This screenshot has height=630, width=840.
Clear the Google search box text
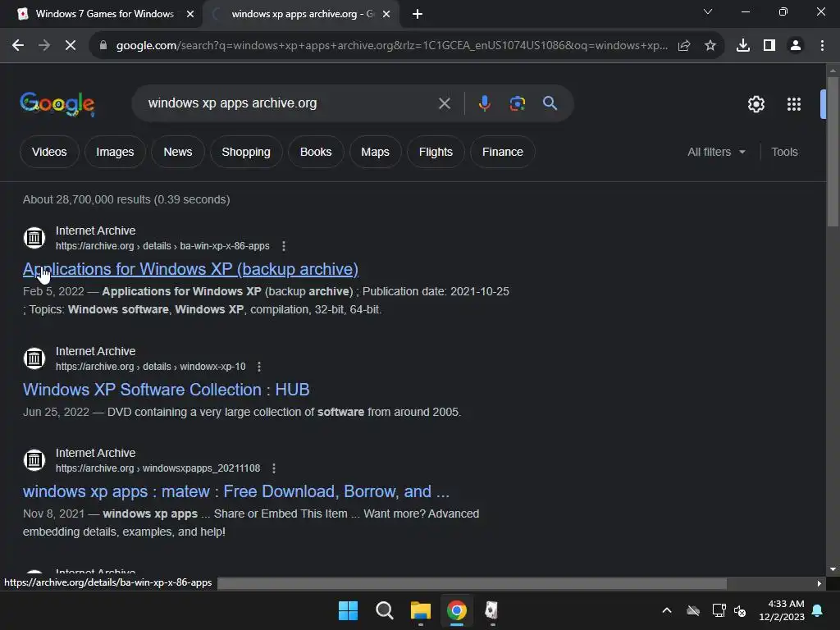(x=445, y=103)
